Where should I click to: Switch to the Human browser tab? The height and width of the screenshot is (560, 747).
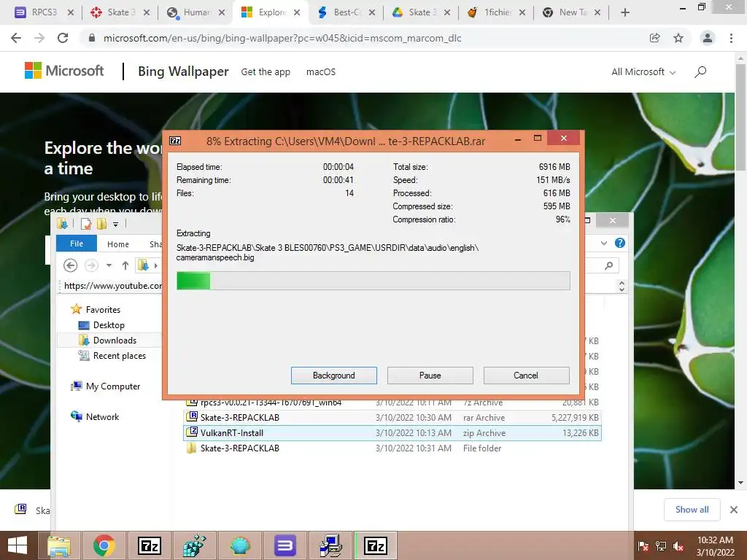click(196, 12)
